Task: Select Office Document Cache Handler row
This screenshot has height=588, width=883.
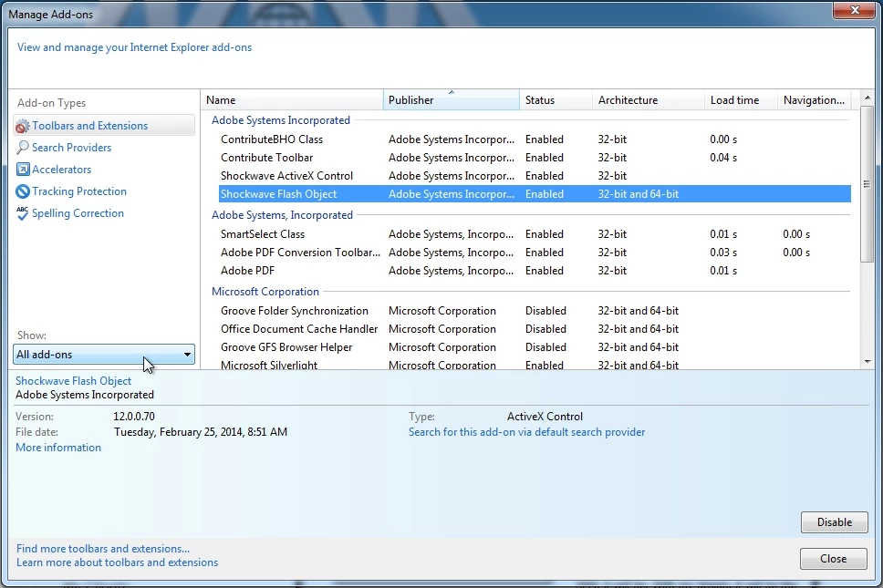Action: coord(535,328)
